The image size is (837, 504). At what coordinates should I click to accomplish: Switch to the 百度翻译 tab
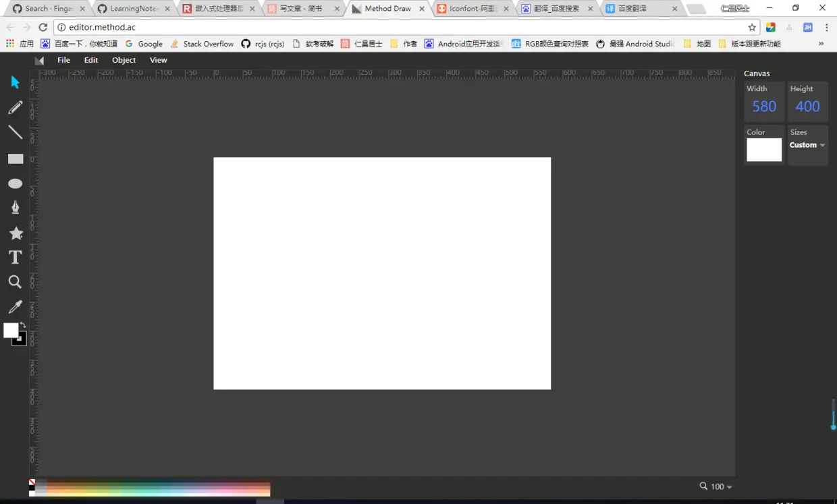641,9
